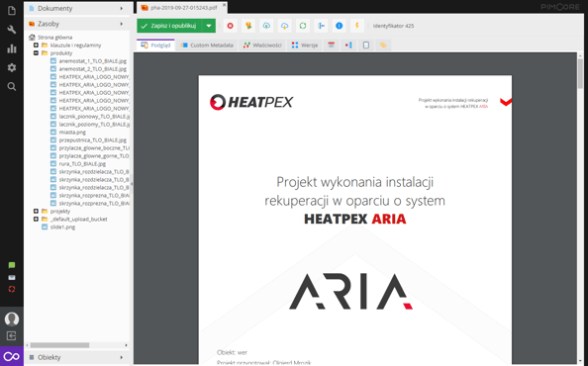
Task: Open the Dokumenty panel header
Action: [x=78, y=8]
